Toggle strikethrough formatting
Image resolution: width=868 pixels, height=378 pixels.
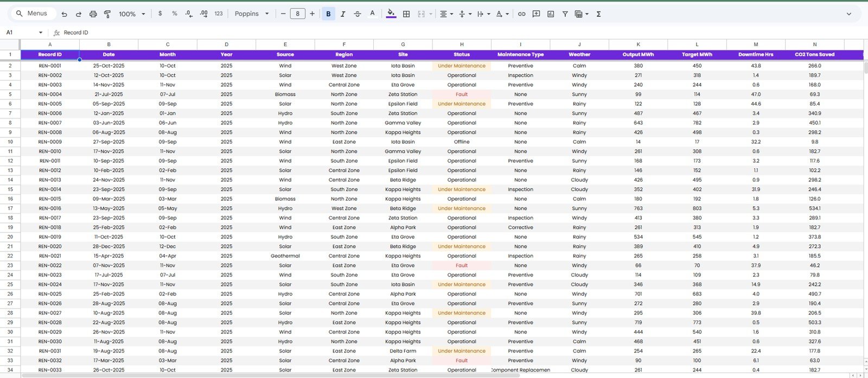point(358,14)
